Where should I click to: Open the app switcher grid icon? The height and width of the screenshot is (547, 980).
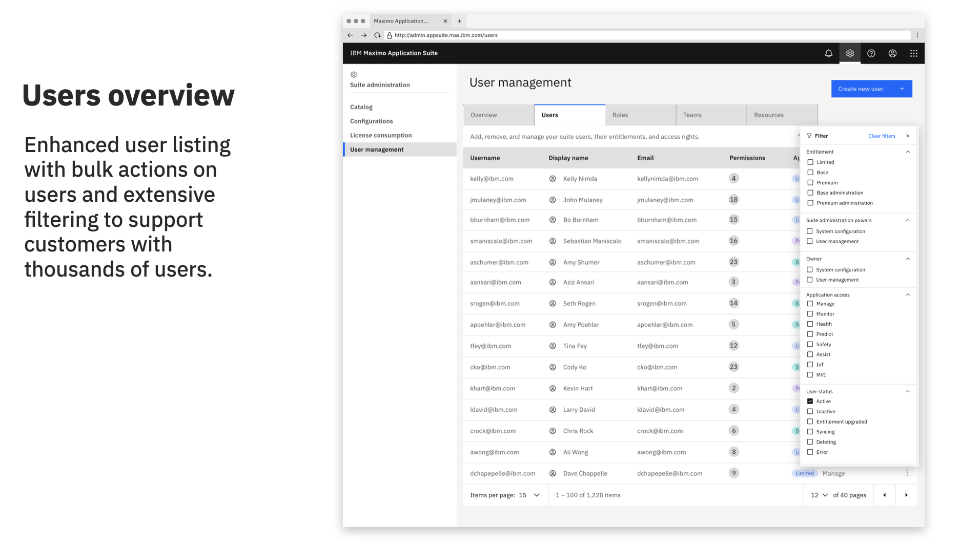[913, 53]
